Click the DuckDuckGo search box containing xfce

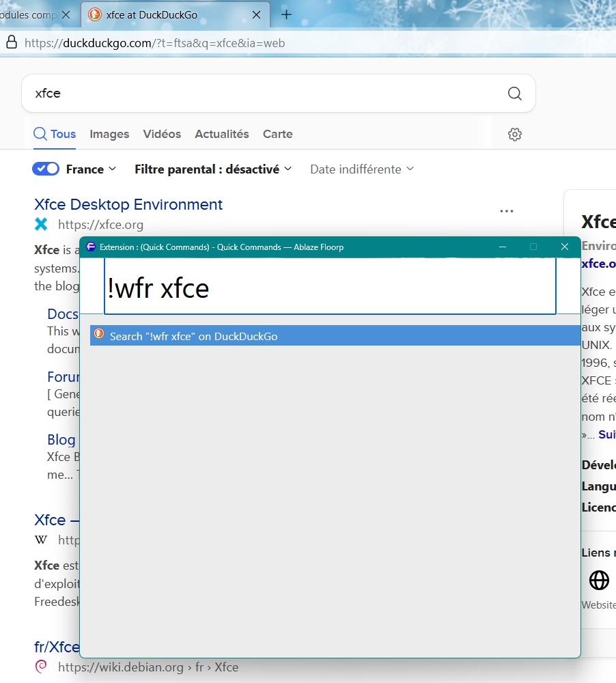260,94
